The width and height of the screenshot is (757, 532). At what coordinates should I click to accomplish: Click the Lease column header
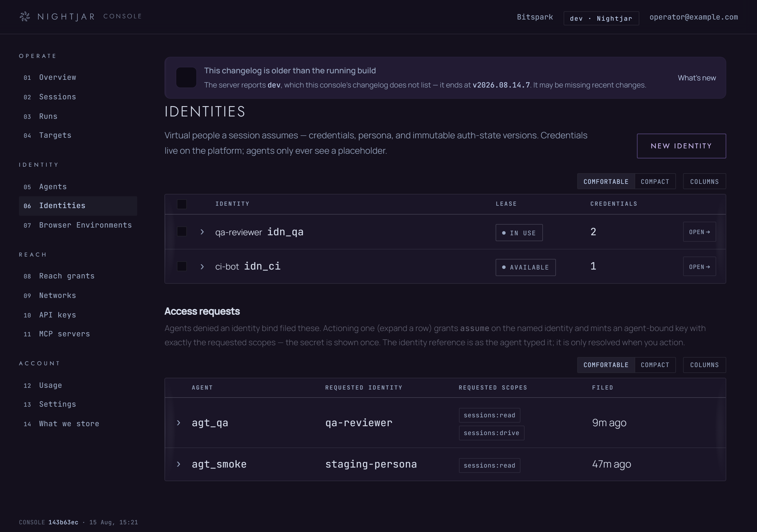click(x=506, y=204)
